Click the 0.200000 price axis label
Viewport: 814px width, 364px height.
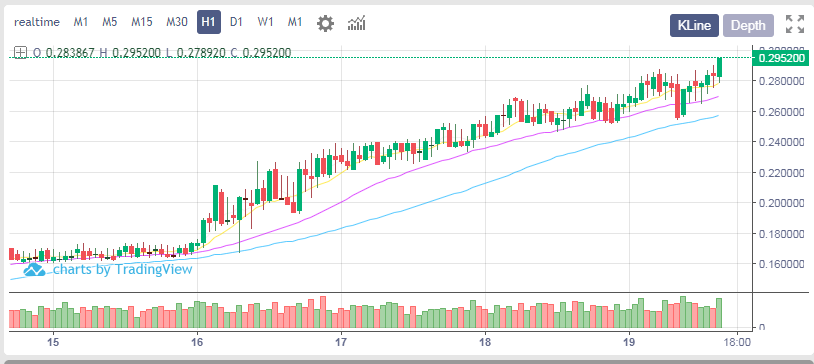click(x=781, y=203)
